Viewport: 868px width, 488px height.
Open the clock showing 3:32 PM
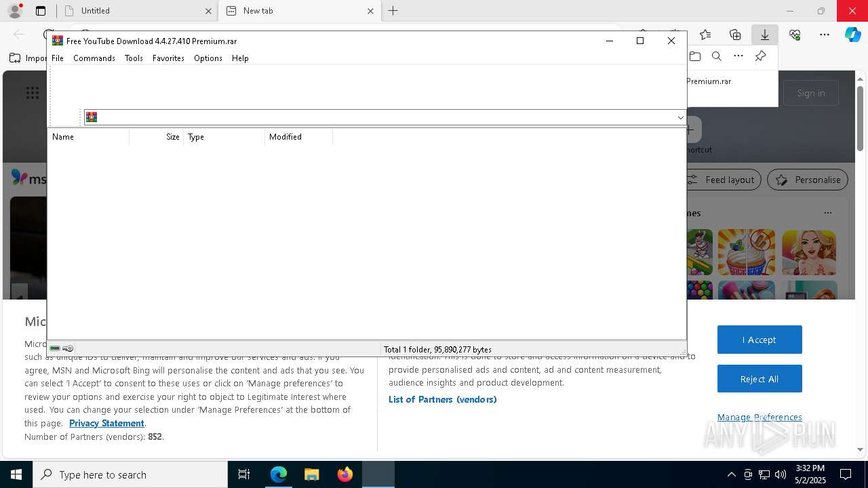coord(810,474)
